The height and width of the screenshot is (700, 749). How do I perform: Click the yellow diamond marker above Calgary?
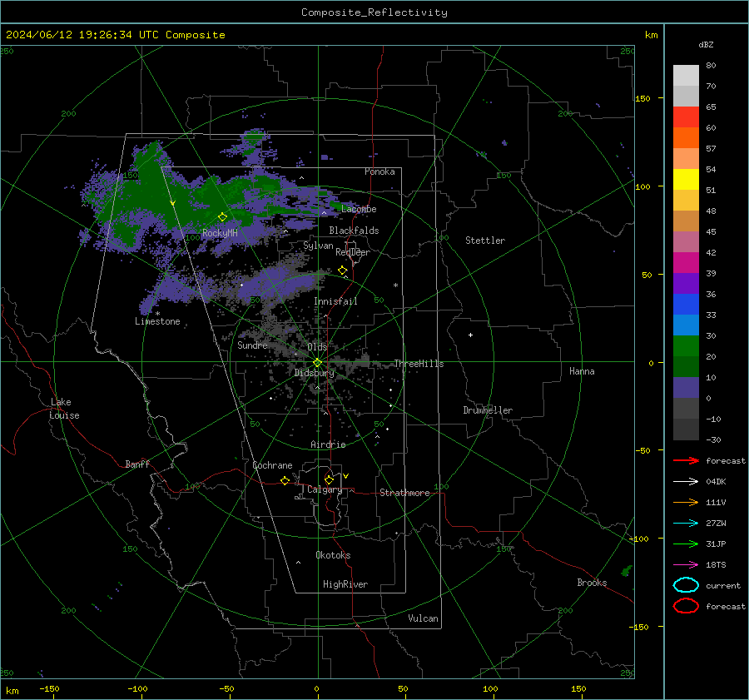coord(329,479)
